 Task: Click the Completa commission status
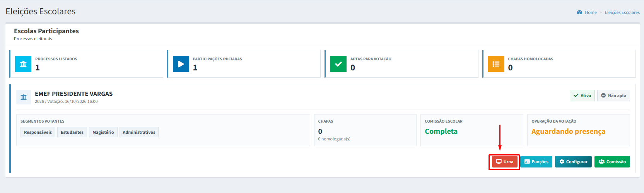(x=441, y=132)
